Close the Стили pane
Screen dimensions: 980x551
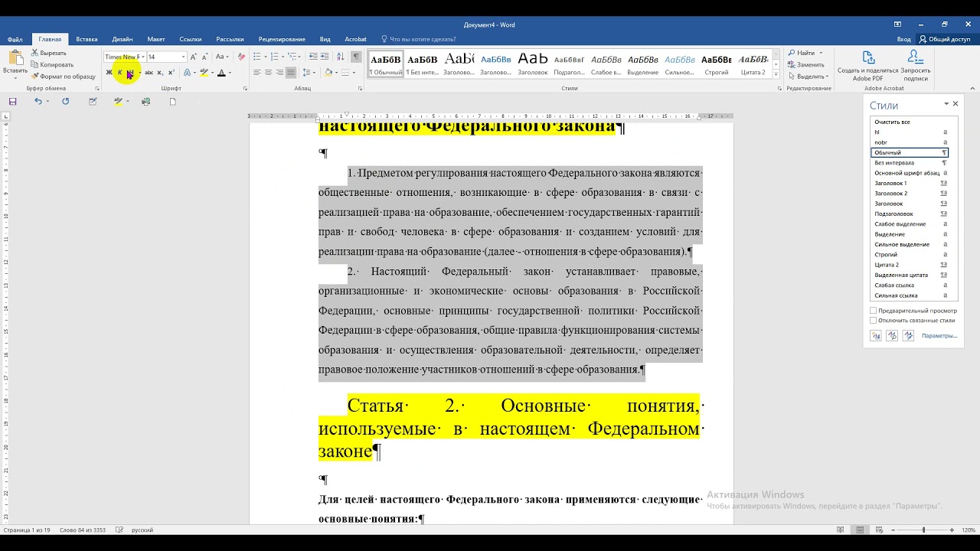(955, 104)
